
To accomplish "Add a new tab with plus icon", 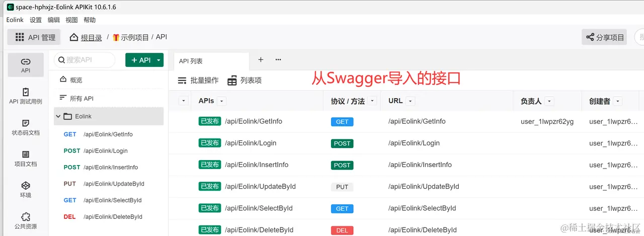I will [261, 59].
